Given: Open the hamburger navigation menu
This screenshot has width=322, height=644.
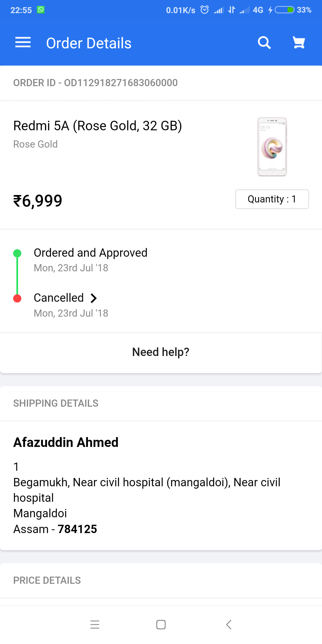Looking at the screenshot, I should [23, 43].
